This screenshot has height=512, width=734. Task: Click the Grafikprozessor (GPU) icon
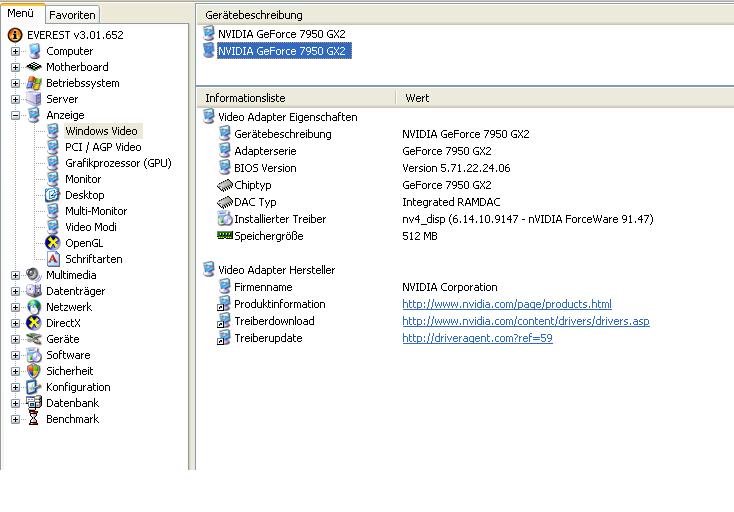pos(53,163)
